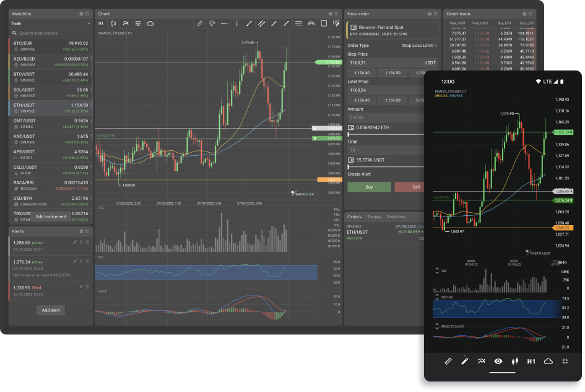Pause the 1,076.34 active alert

tap(81, 262)
